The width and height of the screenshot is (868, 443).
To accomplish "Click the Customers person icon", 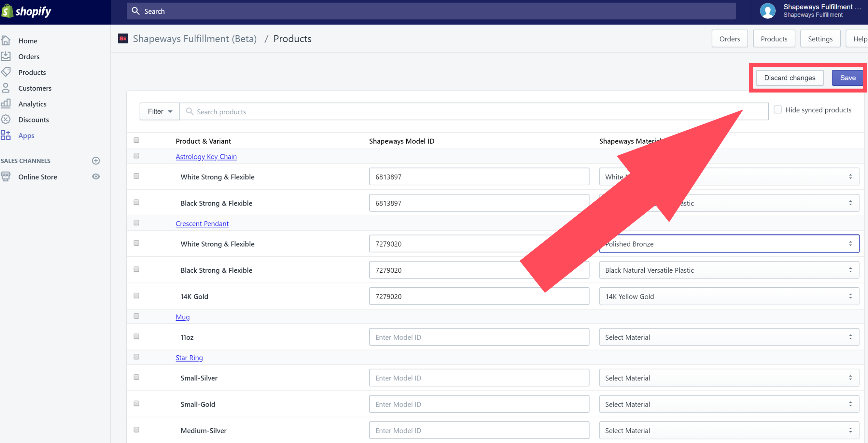I will click(6, 88).
